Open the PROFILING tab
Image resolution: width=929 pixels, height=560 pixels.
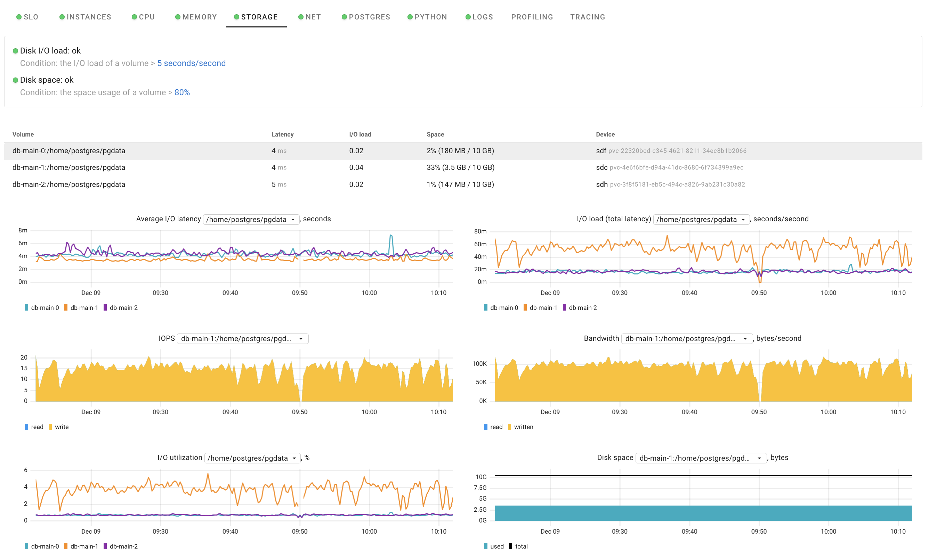[532, 17]
